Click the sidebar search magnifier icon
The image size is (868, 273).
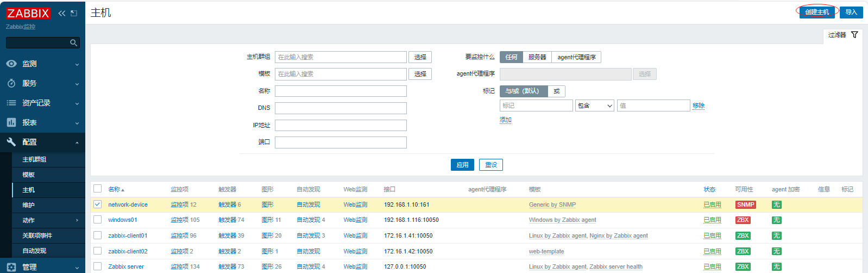[x=73, y=42]
